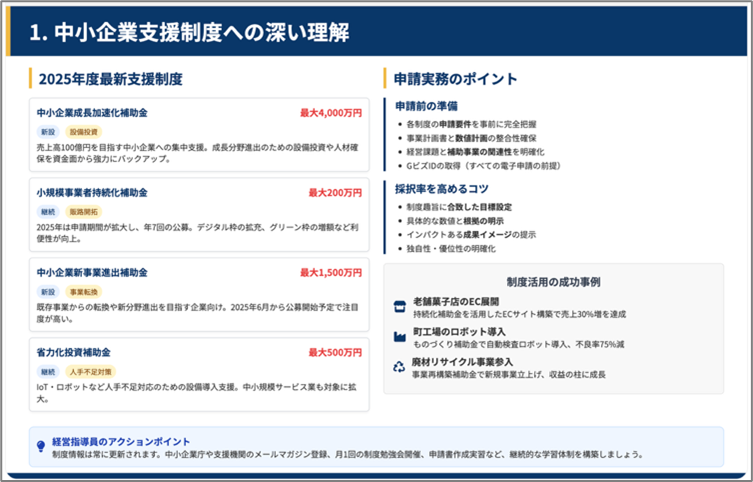
Task: Open the 省力化投資補助金 card title
Action: [x=73, y=352]
